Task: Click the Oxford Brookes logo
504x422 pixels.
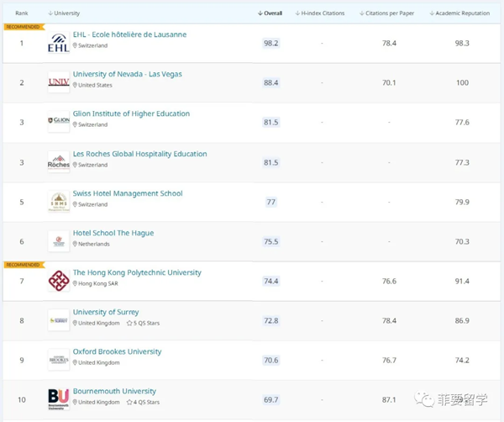Action: (59, 360)
